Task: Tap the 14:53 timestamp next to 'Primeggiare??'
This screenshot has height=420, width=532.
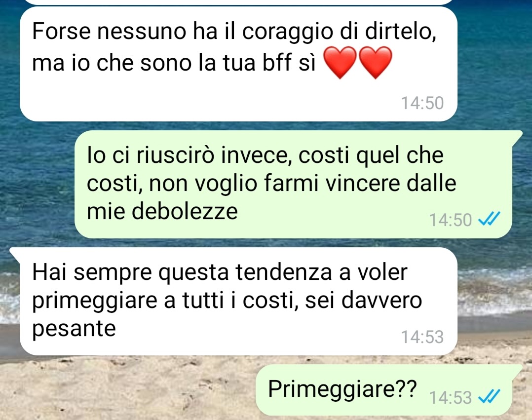Action: click(x=451, y=397)
